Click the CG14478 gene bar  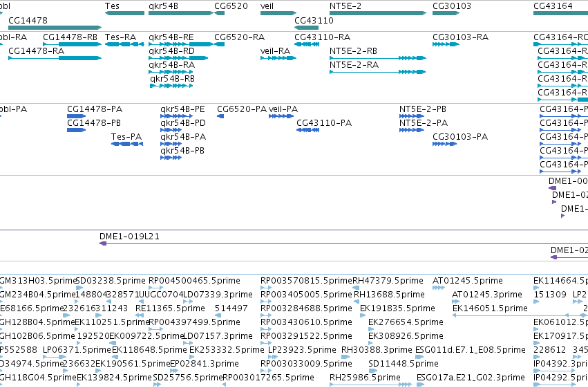click(55, 28)
